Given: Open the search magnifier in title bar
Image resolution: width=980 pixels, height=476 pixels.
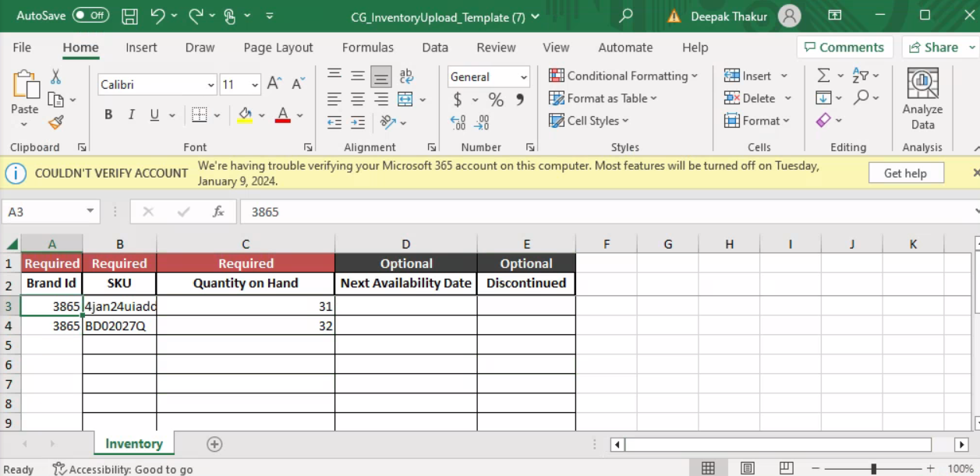Looking at the screenshot, I should tap(625, 16).
